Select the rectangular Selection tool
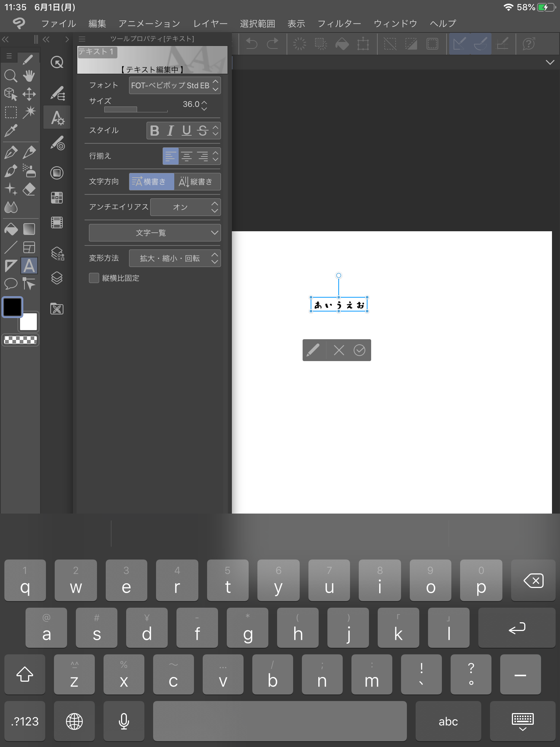560x747 pixels. 11,112
